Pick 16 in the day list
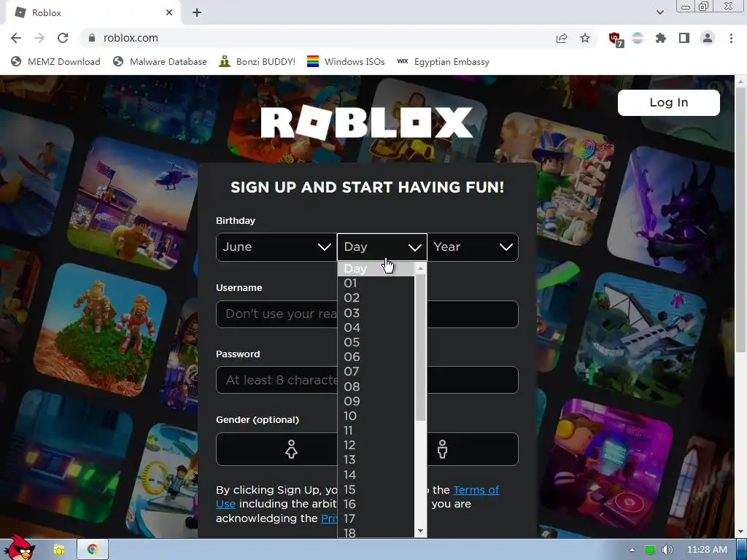The height and width of the screenshot is (560, 747). [376, 505]
